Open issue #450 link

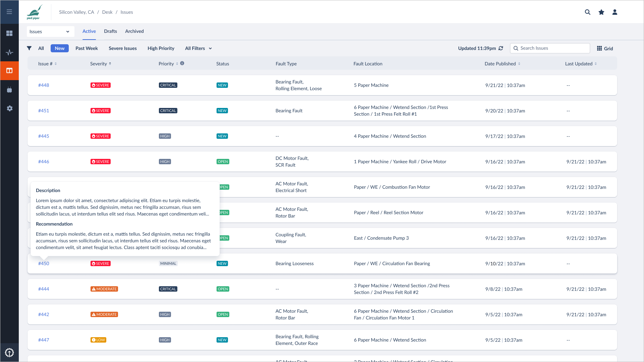pos(44,263)
